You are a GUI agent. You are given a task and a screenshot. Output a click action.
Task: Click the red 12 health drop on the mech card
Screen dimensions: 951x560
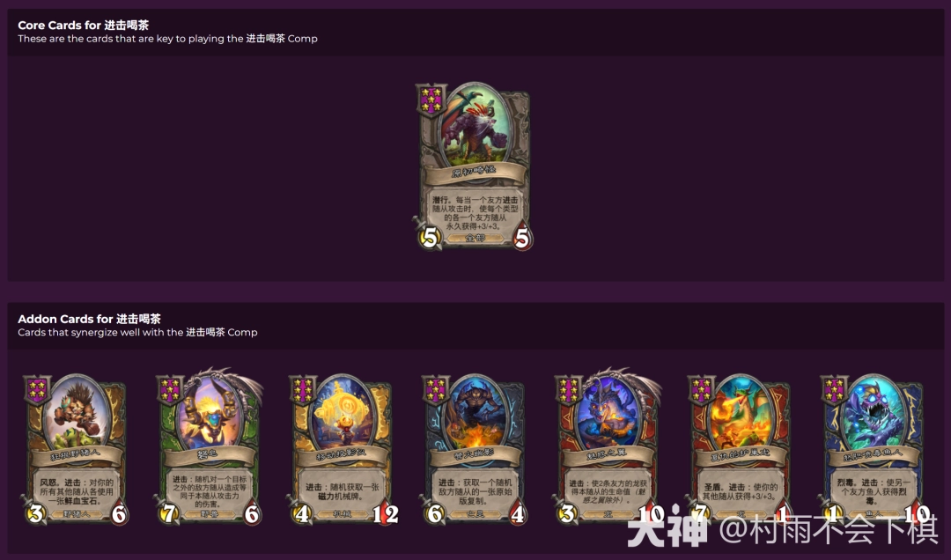[x=386, y=514]
